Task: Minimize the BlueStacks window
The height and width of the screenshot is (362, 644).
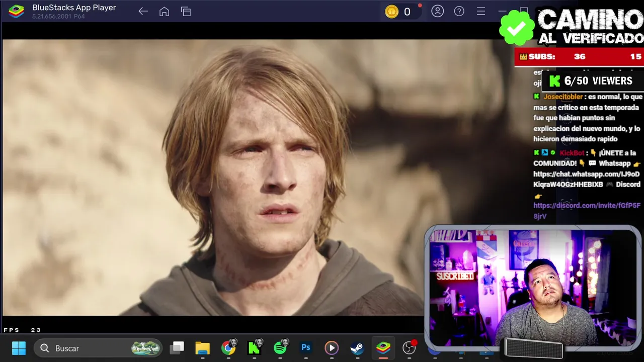Action: click(x=502, y=11)
